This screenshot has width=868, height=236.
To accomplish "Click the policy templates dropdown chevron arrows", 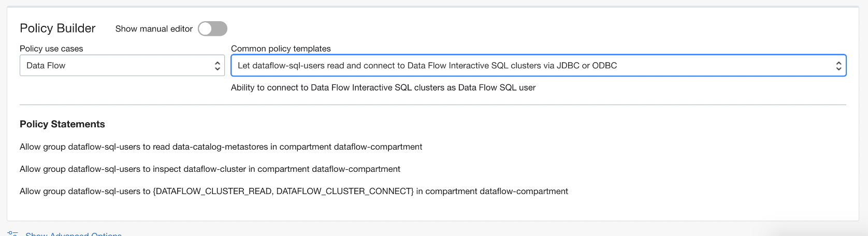I will tap(838, 66).
